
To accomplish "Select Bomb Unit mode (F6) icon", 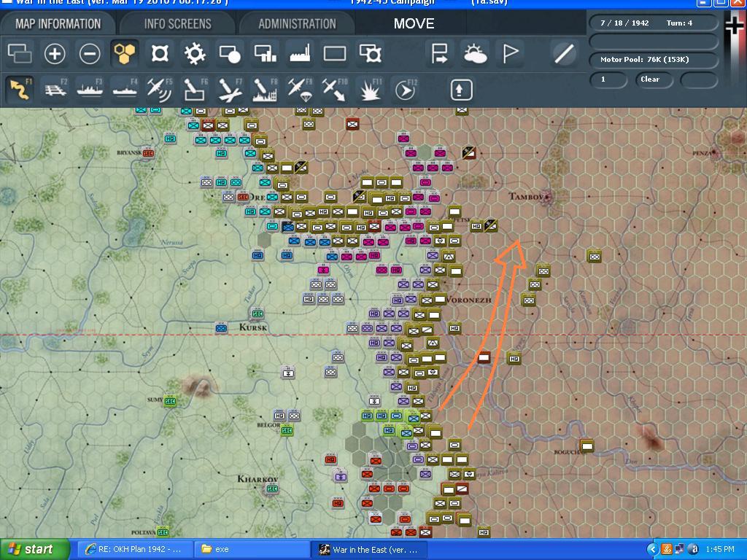I will coord(196,90).
